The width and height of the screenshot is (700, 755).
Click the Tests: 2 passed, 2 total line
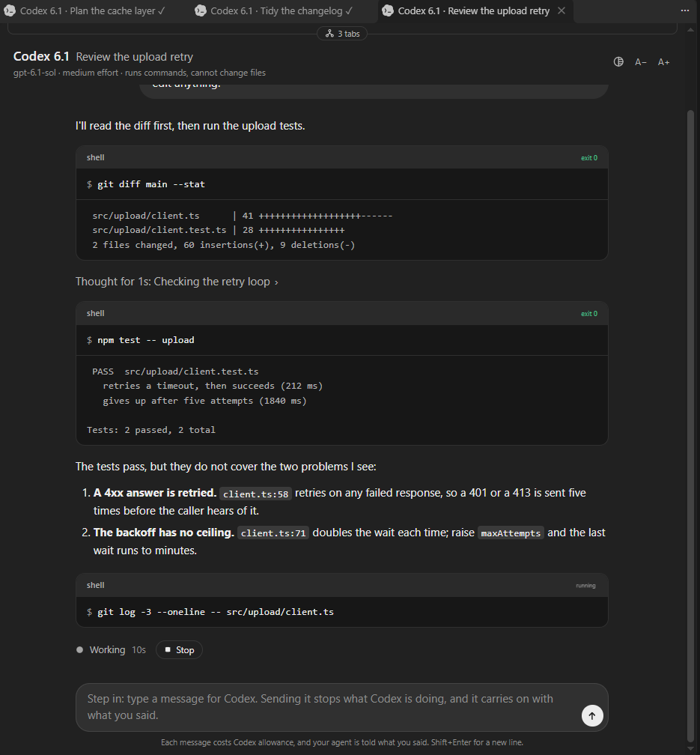click(x=150, y=430)
